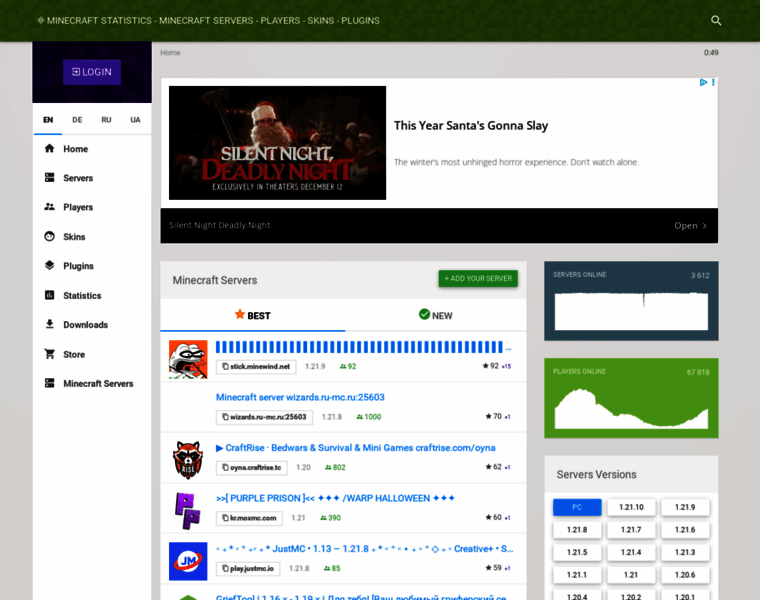
Task: Select RU language tab
Action: click(106, 120)
